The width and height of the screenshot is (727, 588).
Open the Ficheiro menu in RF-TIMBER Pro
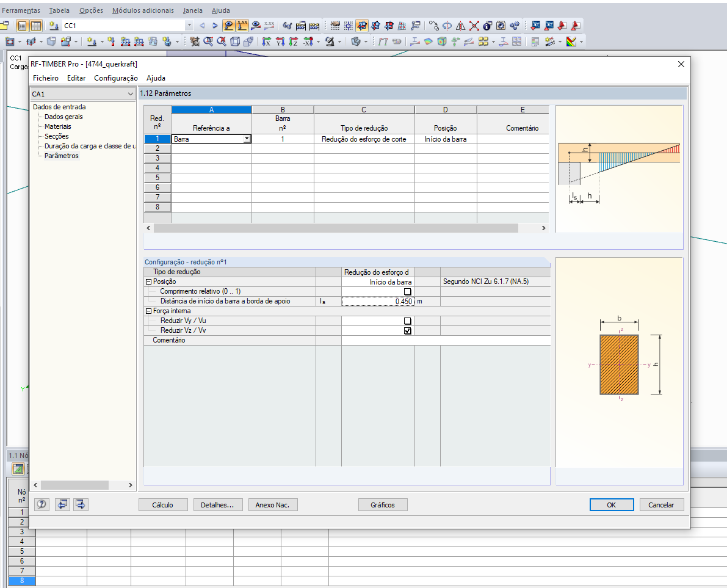(45, 78)
